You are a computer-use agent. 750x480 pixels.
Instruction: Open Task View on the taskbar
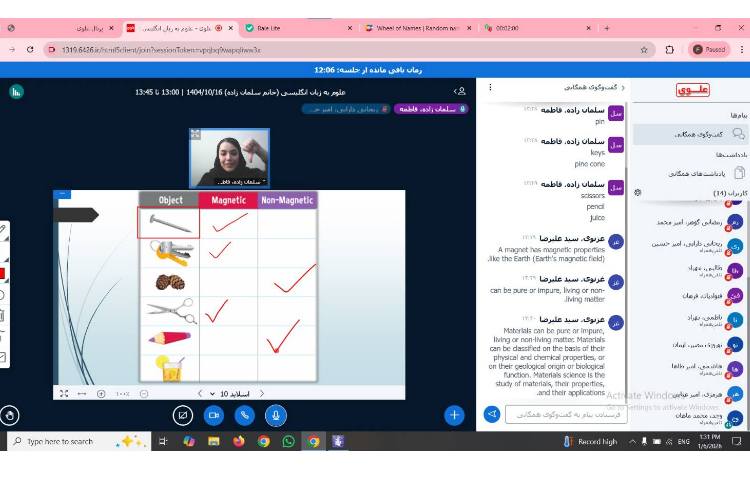point(163,441)
